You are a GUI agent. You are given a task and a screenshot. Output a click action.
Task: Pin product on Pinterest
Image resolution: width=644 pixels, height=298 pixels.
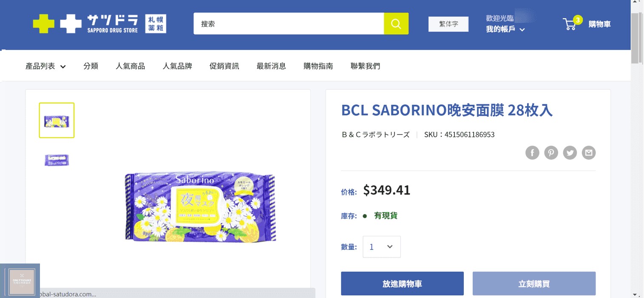[x=551, y=152]
